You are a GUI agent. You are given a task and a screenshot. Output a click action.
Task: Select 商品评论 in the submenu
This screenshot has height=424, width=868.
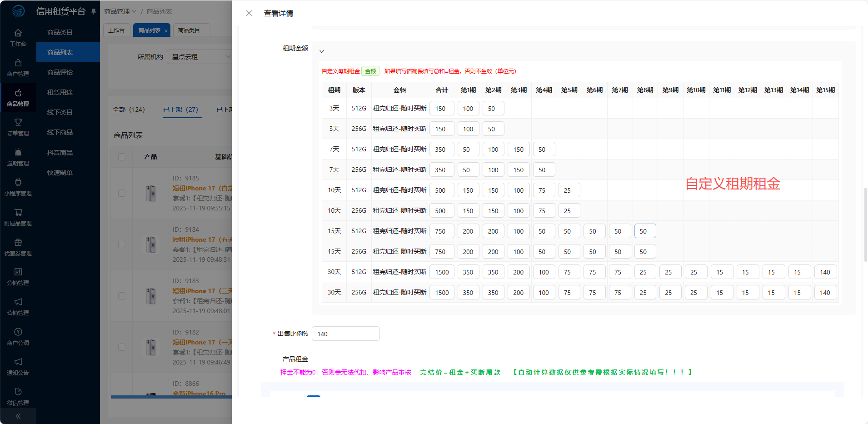click(x=60, y=72)
